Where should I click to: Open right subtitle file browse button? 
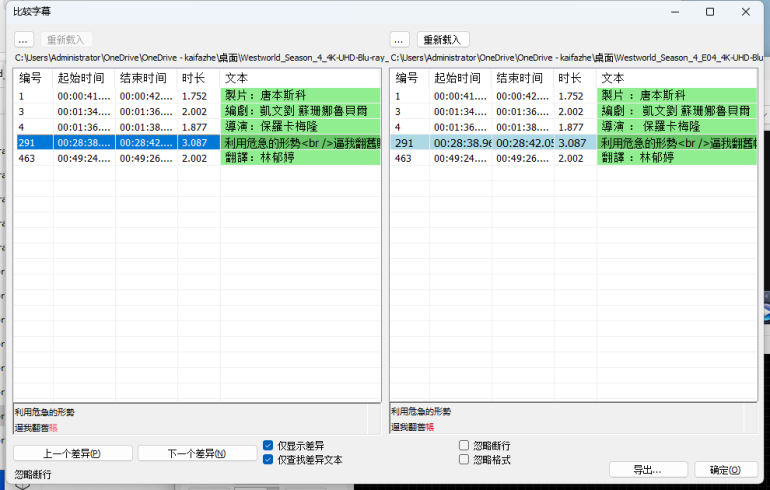tap(399, 39)
